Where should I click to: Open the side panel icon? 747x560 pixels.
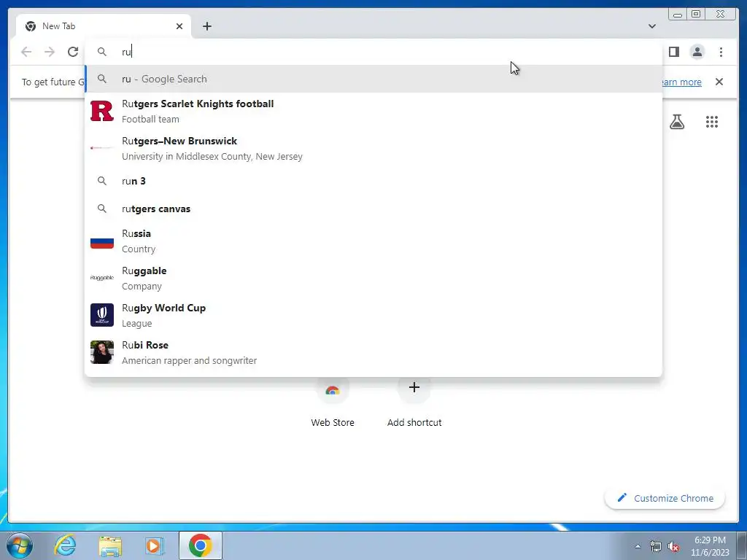click(x=673, y=52)
